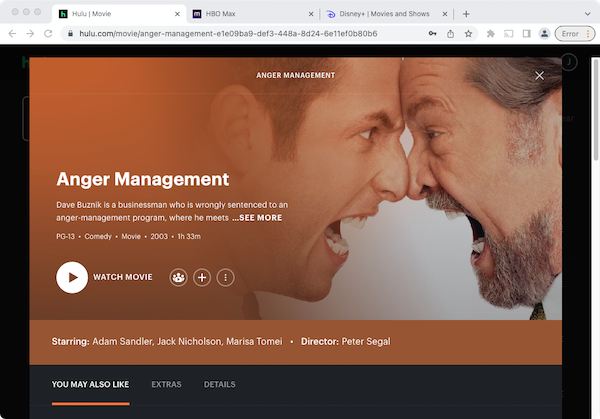This screenshot has width=600, height=419.
Task: Start a group Watch Party
Action: point(178,277)
